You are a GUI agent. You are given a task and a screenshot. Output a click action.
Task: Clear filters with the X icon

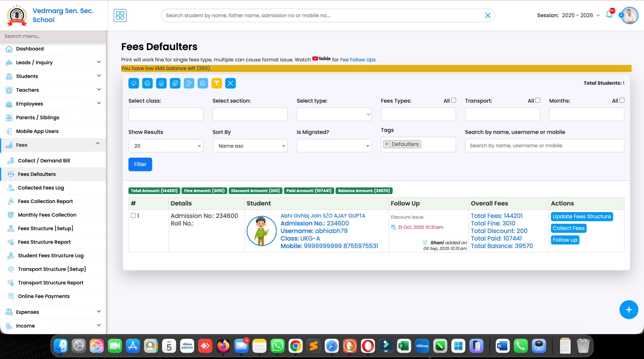click(230, 83)
